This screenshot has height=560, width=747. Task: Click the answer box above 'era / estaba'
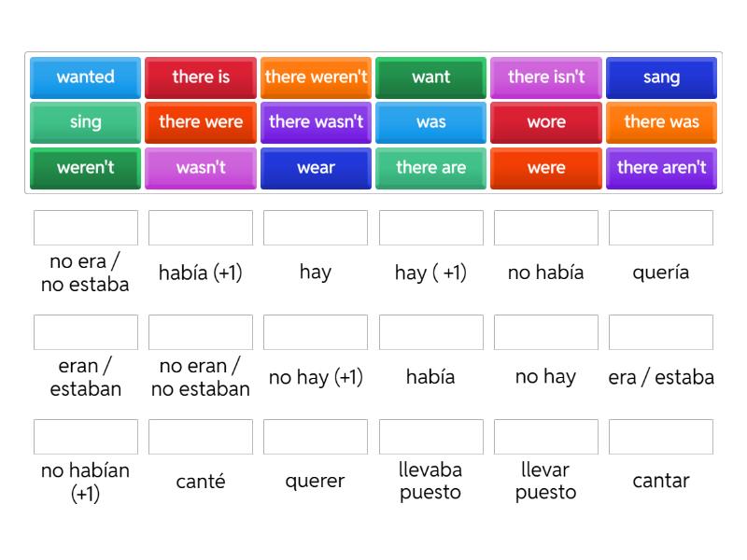point(661,332)
